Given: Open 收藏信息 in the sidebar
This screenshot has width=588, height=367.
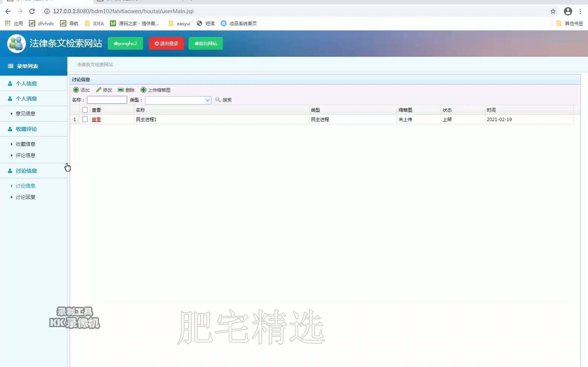Looking at the screenshot, I should click(25, 144).
